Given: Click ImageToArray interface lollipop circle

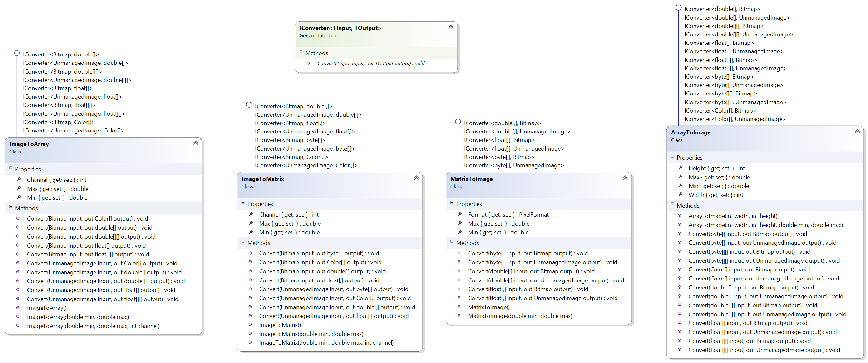Looking at the screenshot, I should click(x=17, y=53).
